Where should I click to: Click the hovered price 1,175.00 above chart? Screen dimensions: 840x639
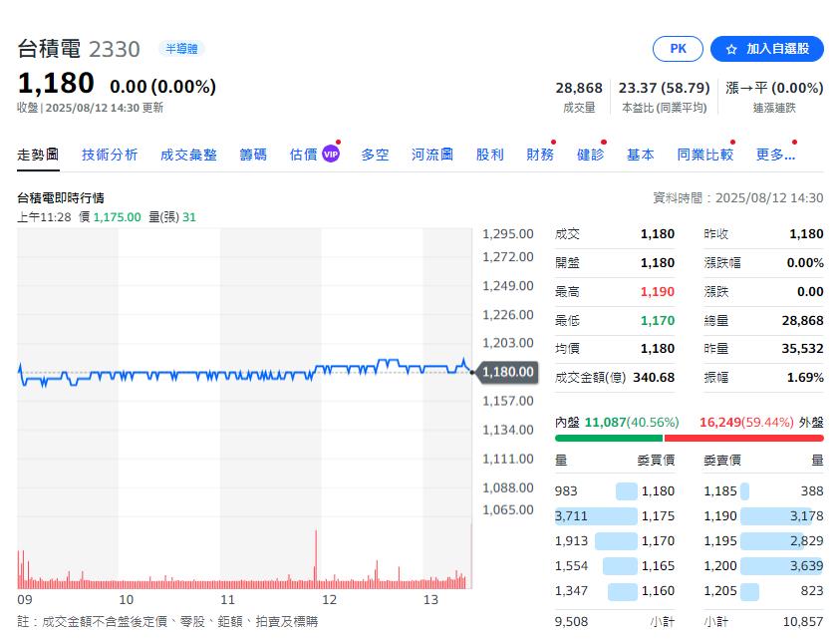117,217
